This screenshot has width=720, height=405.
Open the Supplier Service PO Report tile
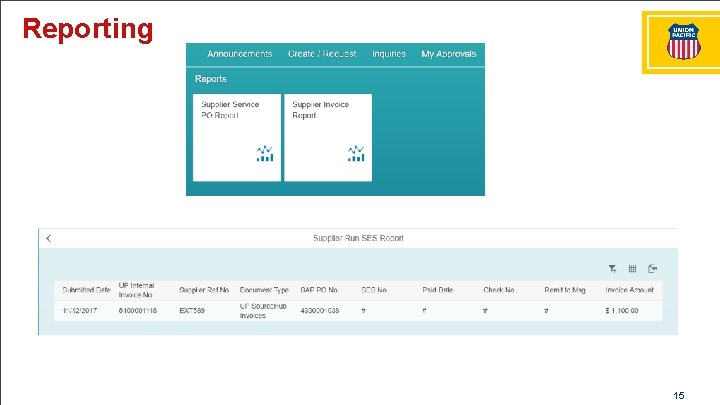coord(236,137)
